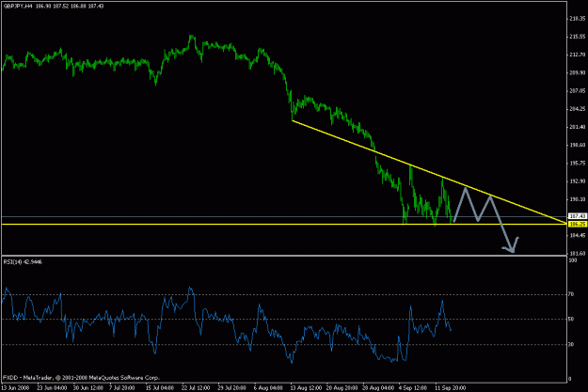Click the 30 Jun 12:00 time label

pos(88,387)
